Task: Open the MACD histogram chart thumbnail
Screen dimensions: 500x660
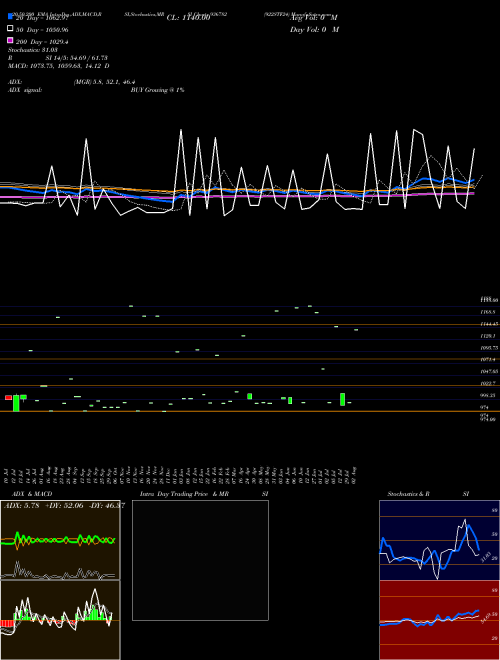Action: pyautogui.click(x=60, y=620)
